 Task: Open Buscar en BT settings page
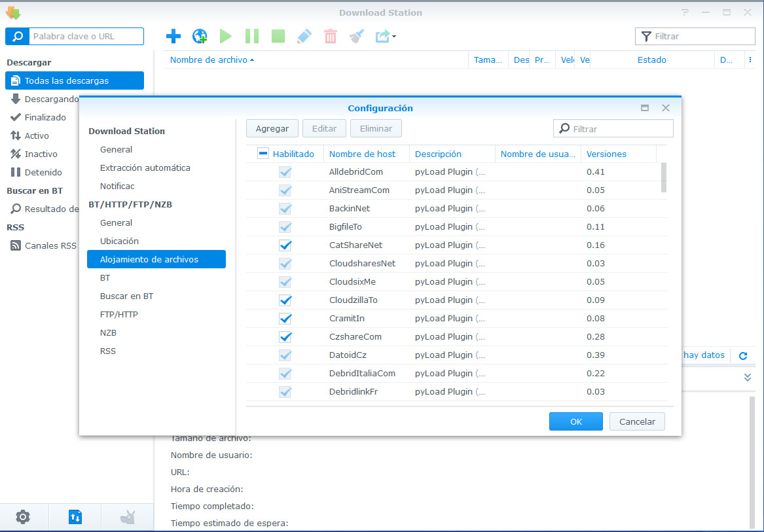click(127, 296)
